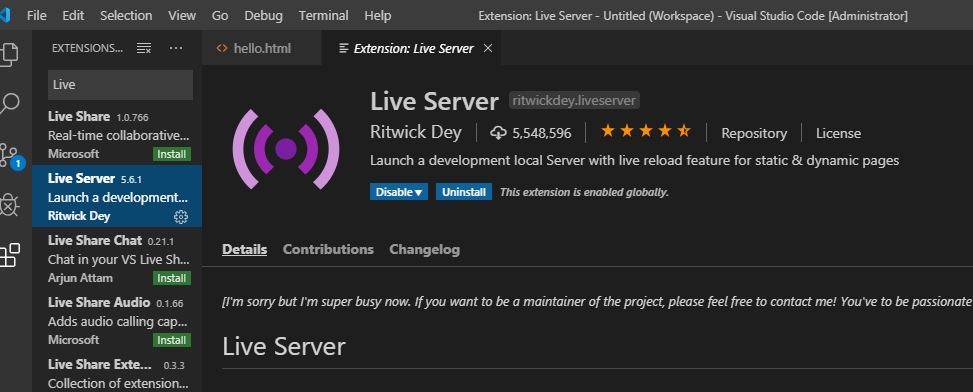Screen dimensions: 973x392
Task: Click the extensions search field containing Live
Action: 120,85
